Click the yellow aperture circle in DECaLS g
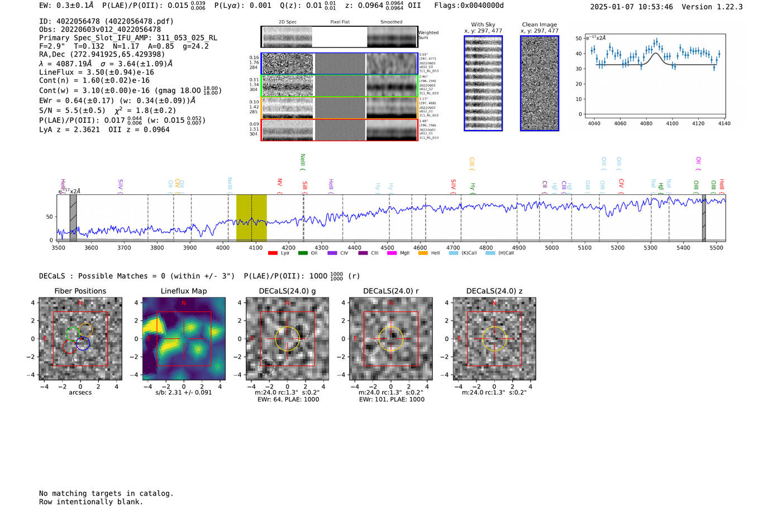The width and height of the screenshot is (782, 532). click(288, 339)
